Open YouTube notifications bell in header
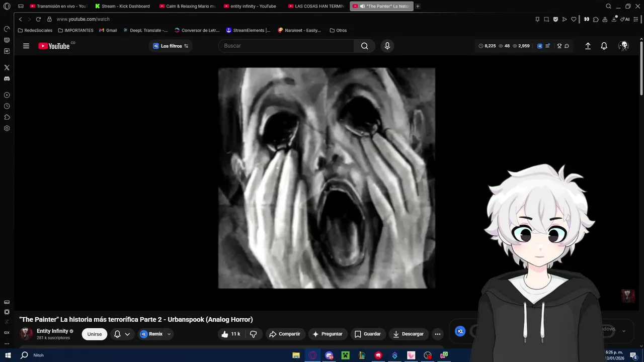644x362 pixels. (x=604, y=46)
